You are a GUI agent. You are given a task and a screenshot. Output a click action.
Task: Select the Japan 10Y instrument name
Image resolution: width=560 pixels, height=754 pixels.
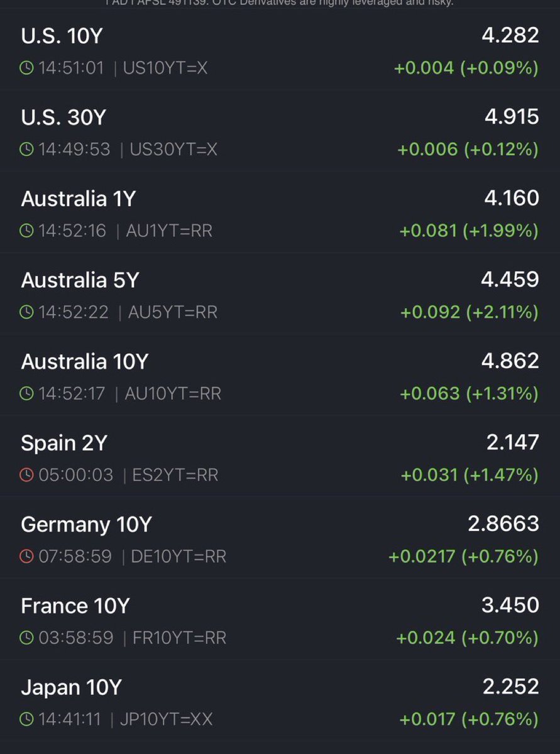70,687
